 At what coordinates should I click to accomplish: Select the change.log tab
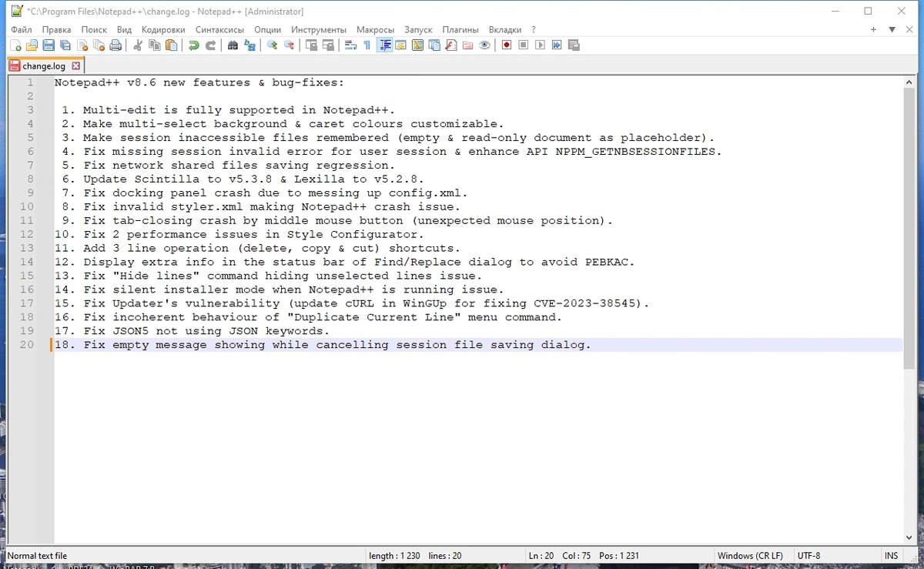[44, 66]
